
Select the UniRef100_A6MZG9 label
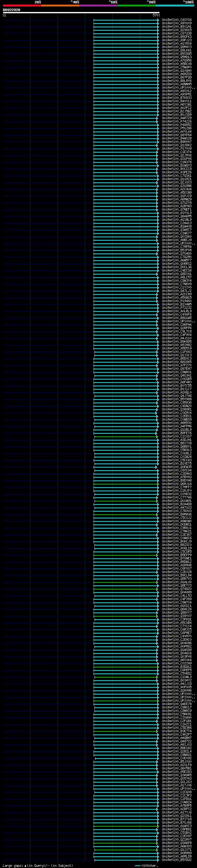pyautogui.click(x=176, y=74)
